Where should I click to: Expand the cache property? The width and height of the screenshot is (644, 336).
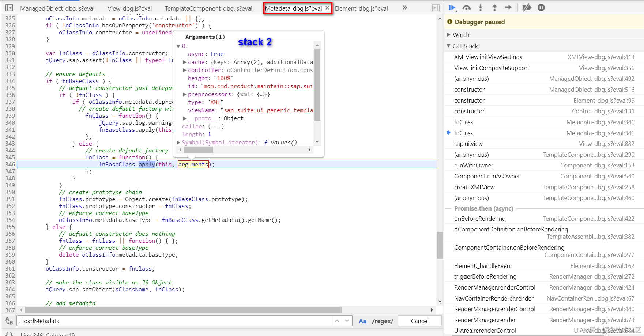(x=185, y=62)
